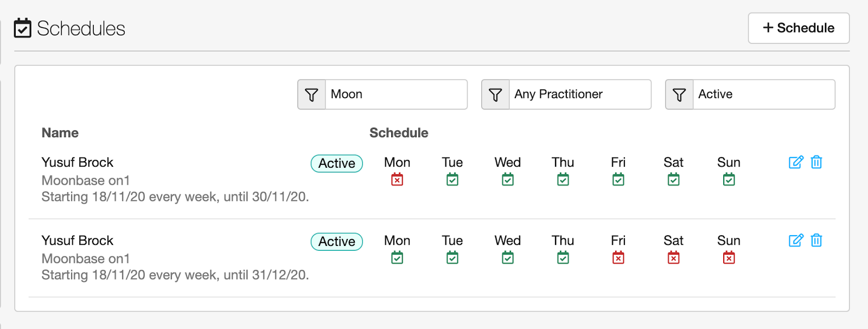Click the edit icon for first Yusuf Brock schedule
The height and width of the screenshot is (329, 868).
pos(795,162)
